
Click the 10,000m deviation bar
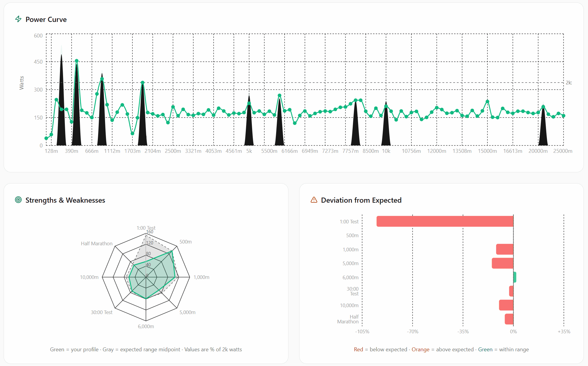506,305
